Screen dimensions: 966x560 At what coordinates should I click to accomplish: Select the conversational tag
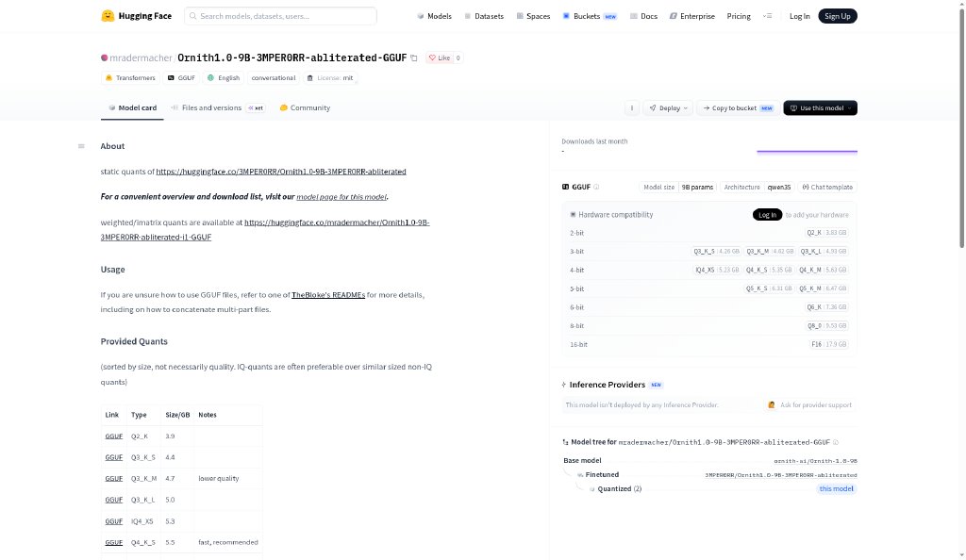click(x=273, y=77)
